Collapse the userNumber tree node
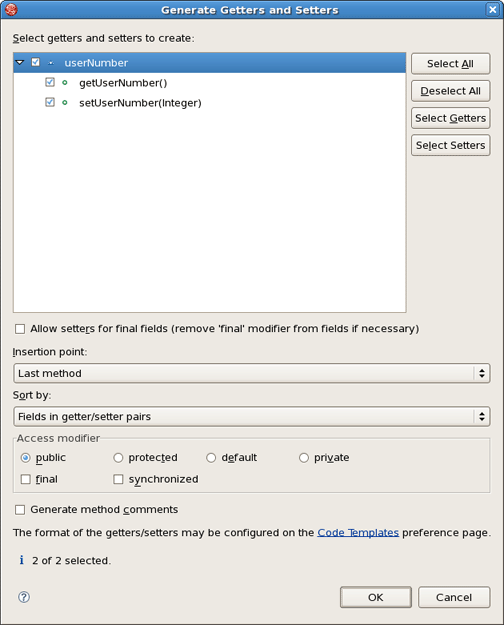Screen dimensions: 504x625 point(20,63)
